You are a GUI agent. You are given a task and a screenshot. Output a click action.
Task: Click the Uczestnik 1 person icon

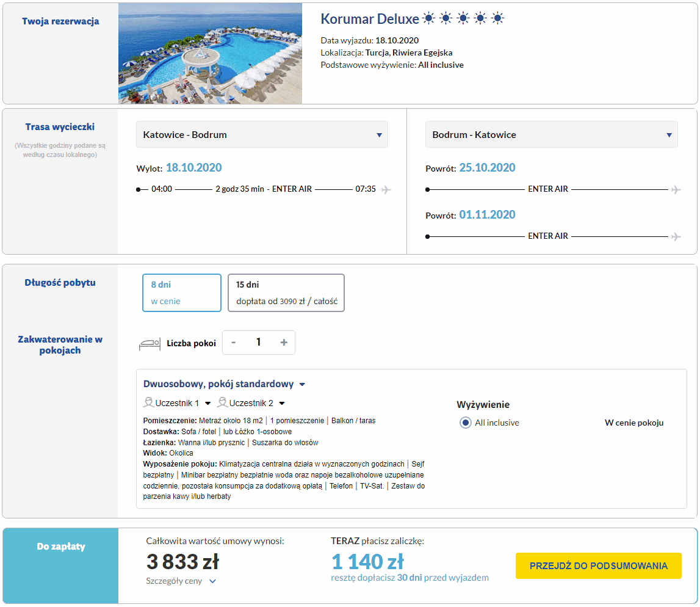[x=149, y=403]
